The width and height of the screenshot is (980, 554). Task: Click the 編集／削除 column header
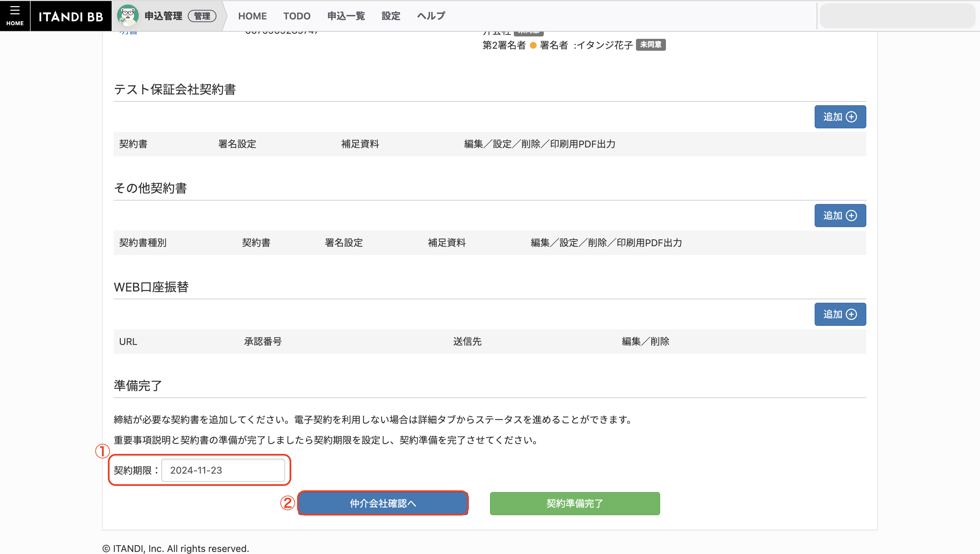tap(645, 341)
